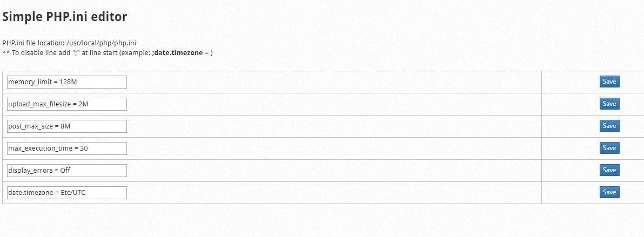Viewport: 644px width, 237px height.
Task: Save the display_errors setting
Action: click(609, 170)
